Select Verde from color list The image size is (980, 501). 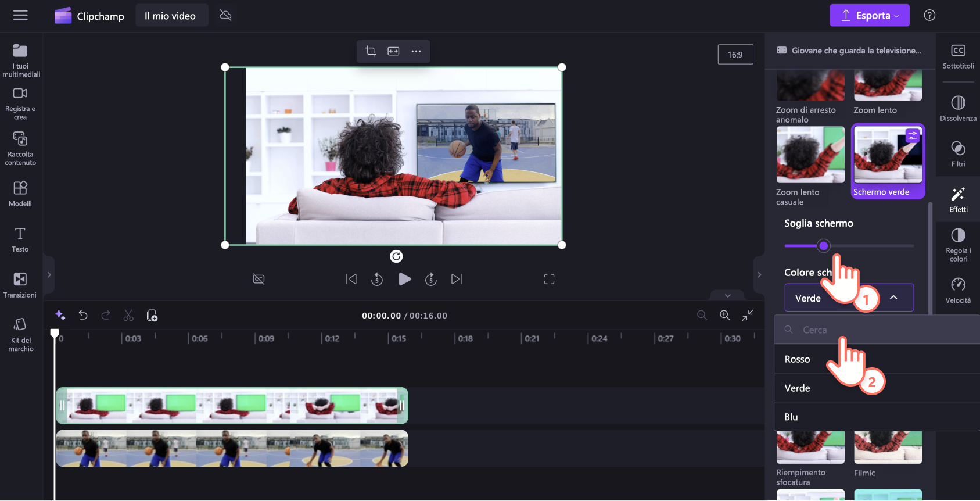tap(877, 388)
